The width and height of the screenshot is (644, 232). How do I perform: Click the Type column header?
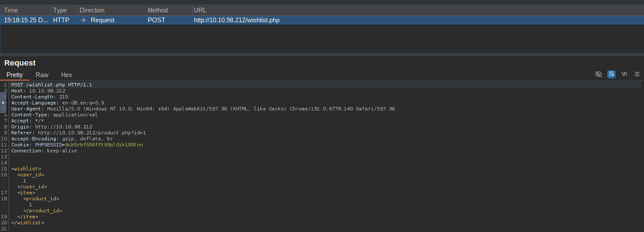click(x=64, y=10)
